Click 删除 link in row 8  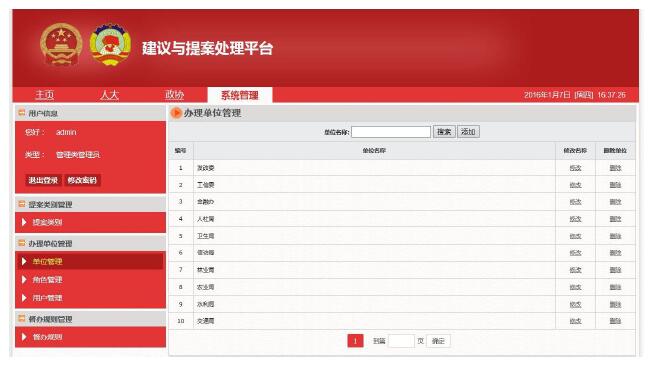(615, 287)
